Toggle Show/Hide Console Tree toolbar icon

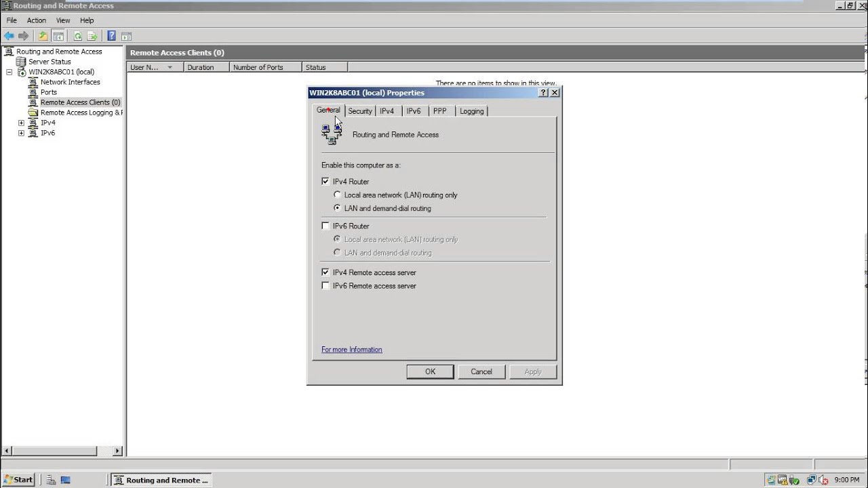click(x=58, y=36)
